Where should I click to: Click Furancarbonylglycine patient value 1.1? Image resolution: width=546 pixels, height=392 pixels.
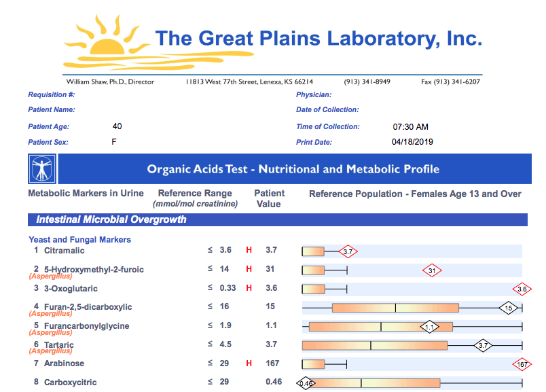point(271,325)
